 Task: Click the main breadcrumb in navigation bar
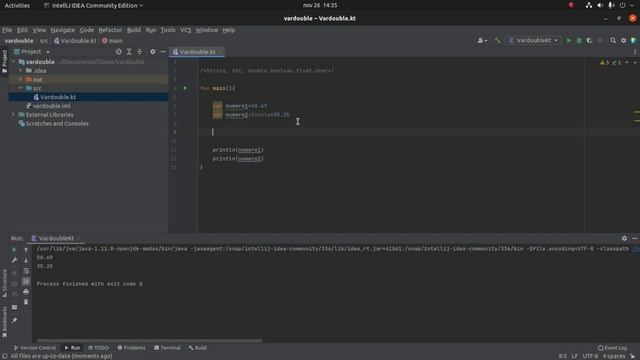click(112, 40)
